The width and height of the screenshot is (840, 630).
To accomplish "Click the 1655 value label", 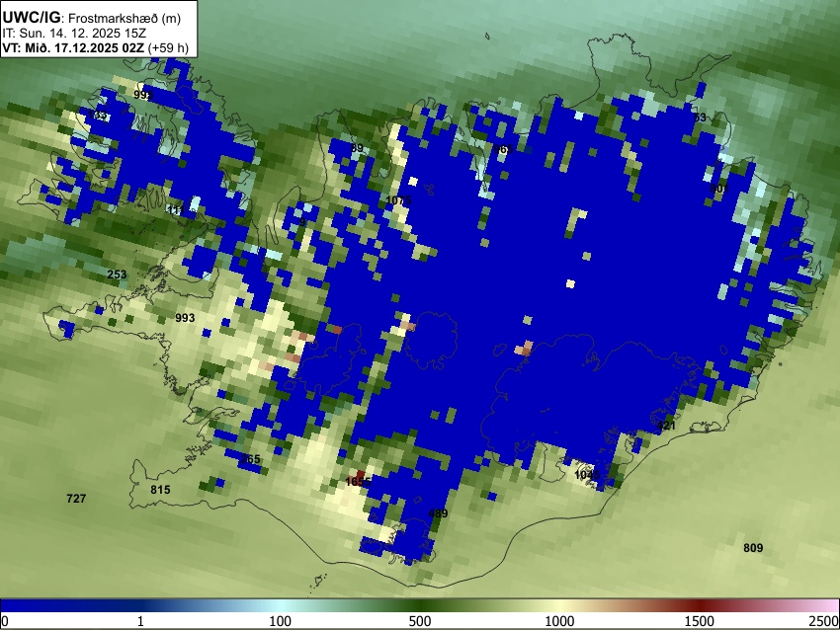I will (358, 482).
